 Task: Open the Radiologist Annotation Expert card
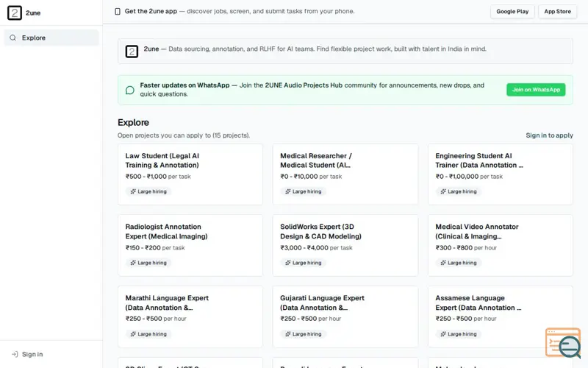pos(190,246)
